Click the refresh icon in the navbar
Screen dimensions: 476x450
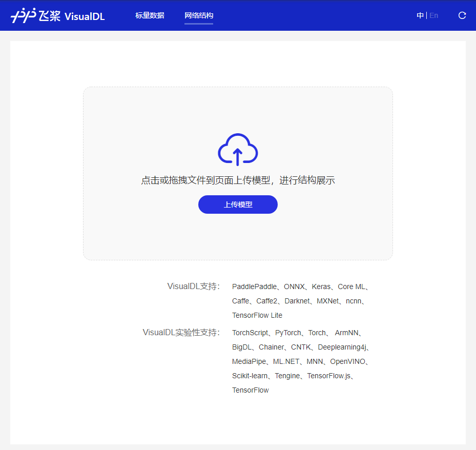pyautogui.click(x=462, y=15)
